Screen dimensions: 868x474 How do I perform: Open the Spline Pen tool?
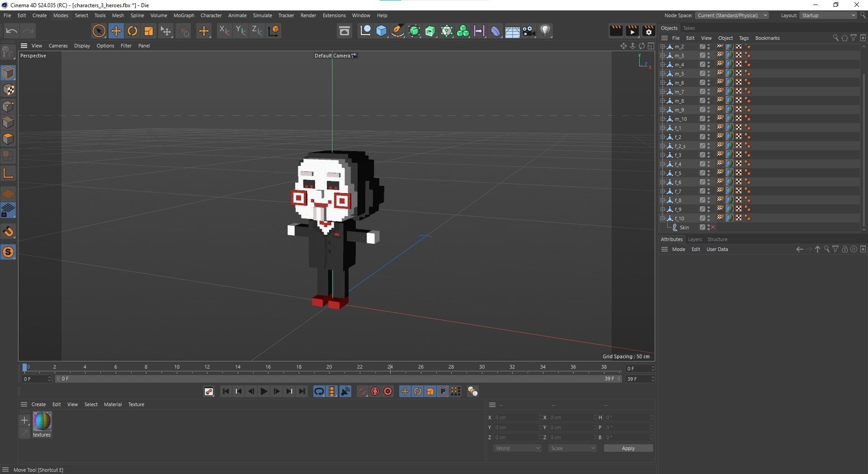398,31
